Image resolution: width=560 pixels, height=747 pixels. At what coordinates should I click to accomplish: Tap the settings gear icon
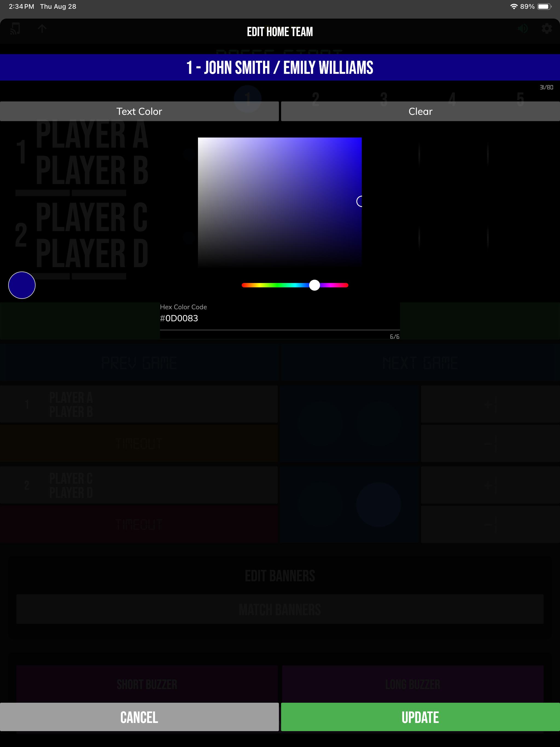(547, 29)
